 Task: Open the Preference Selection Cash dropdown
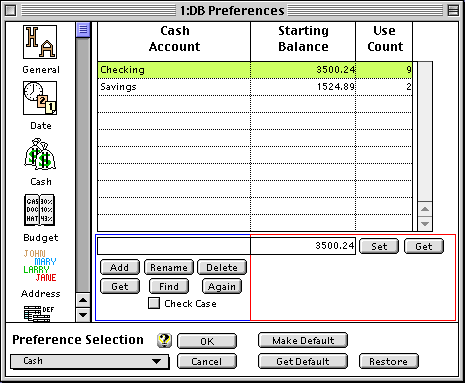pos(89,361)
